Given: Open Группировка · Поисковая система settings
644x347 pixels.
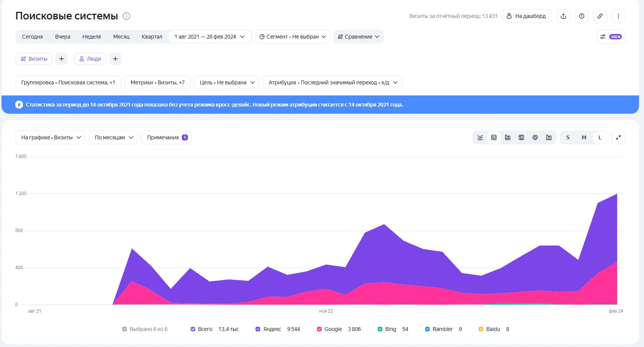Looking at the screenshot, I should pyautogui.click(x=68, y=82).
